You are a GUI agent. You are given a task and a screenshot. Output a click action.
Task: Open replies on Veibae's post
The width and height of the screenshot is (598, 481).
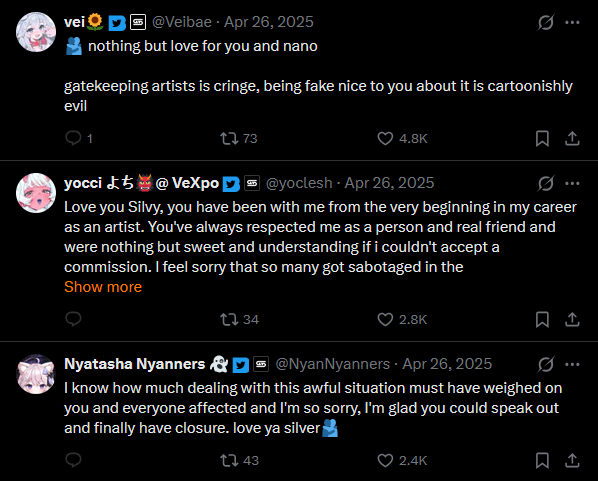[x=73, y=138]
